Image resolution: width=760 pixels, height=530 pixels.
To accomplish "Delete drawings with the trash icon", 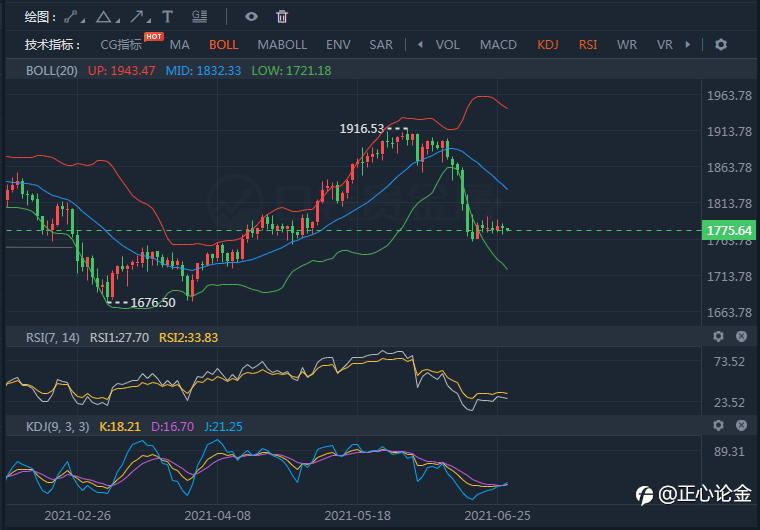I will pos(282,17).
